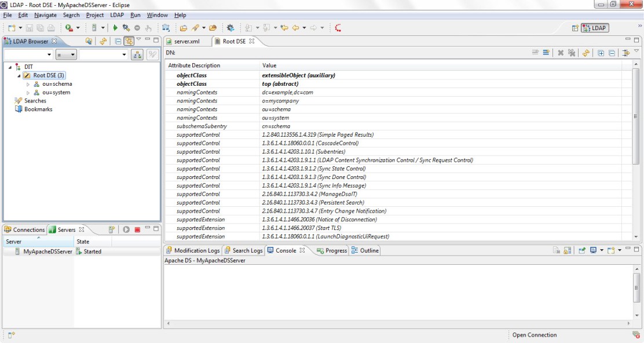Click Expand All icon in entry editor
Viewport: 644px width, 343px height.
[601, 53]
